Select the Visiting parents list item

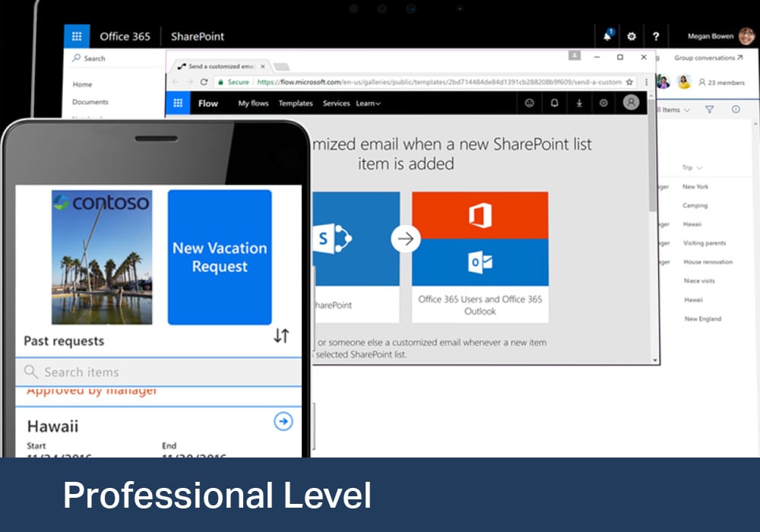pos(705,243)
